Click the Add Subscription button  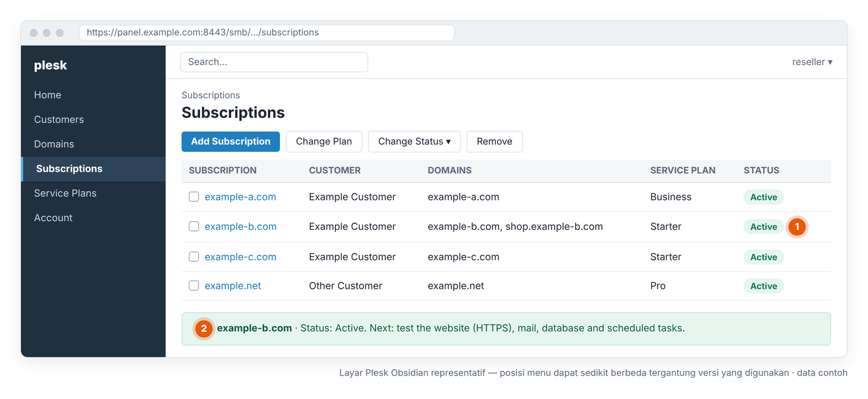tap(231, 141)
